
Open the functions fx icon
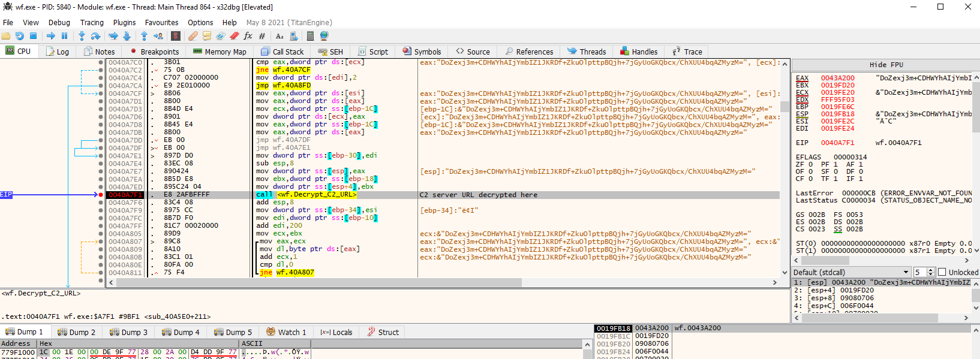tap(248, 36)
